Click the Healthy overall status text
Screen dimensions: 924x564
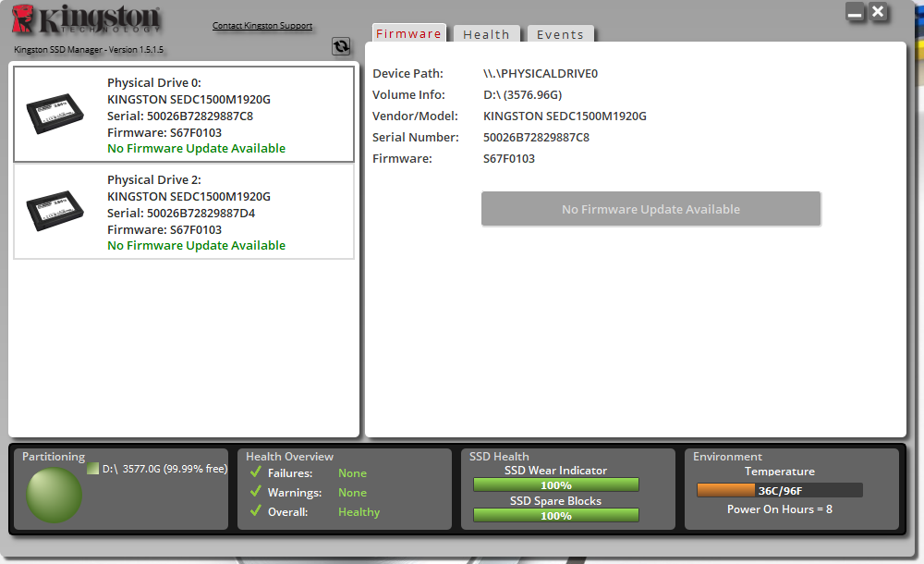point(359,512)
